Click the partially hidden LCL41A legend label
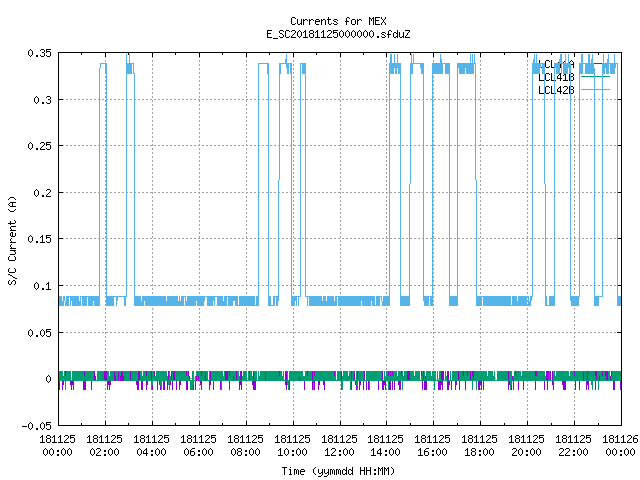This screenshot has height=480, width=640. (x=556, y=64)
